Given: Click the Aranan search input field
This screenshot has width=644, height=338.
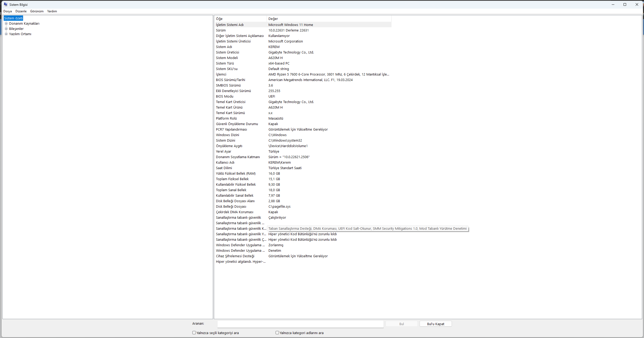Looking at the screenshot, I should pyautogui.click(x=300, y=324).
